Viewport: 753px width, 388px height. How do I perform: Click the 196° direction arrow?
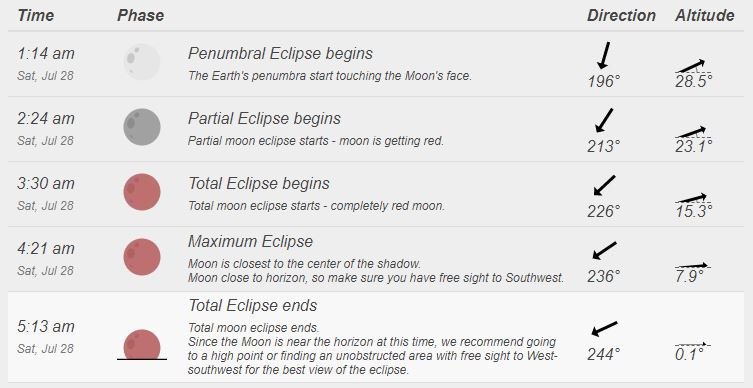coord(604,55)
